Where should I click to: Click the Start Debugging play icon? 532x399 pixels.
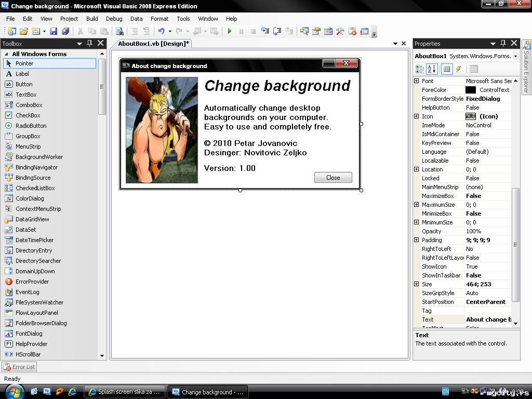click(x=229, y=32)
